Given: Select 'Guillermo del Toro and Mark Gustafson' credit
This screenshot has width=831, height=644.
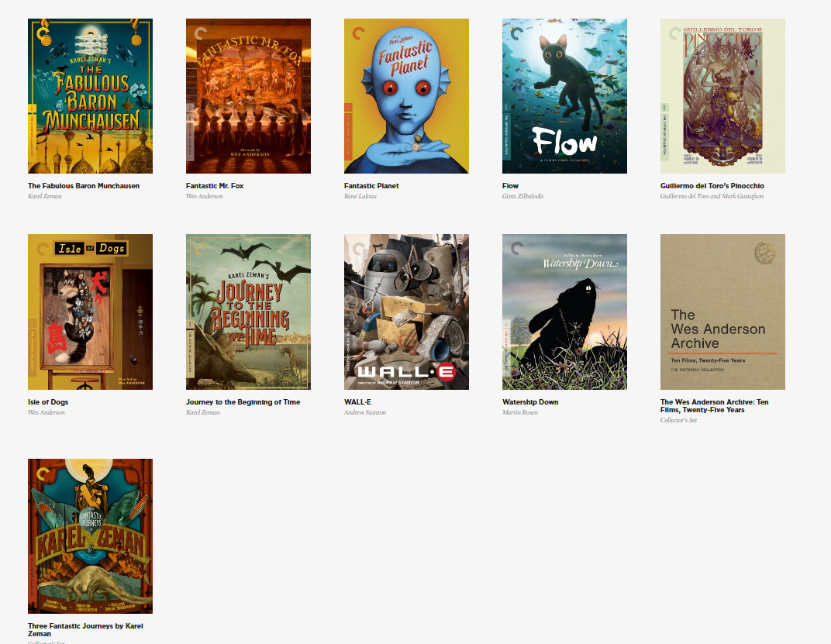Looking at the screenshot, I should tap(712, 196).
